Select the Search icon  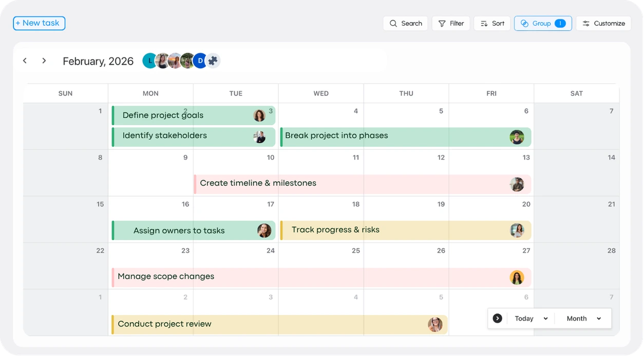393,23
